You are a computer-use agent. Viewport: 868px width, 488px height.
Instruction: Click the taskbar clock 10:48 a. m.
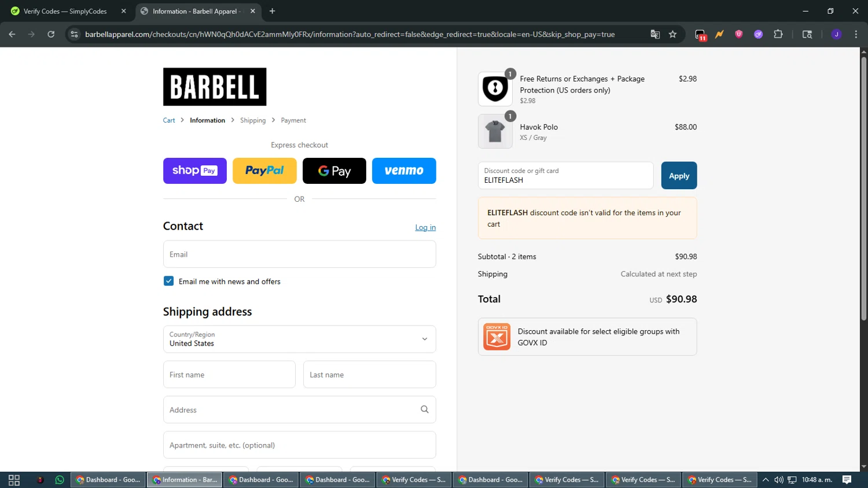(816, 480)
